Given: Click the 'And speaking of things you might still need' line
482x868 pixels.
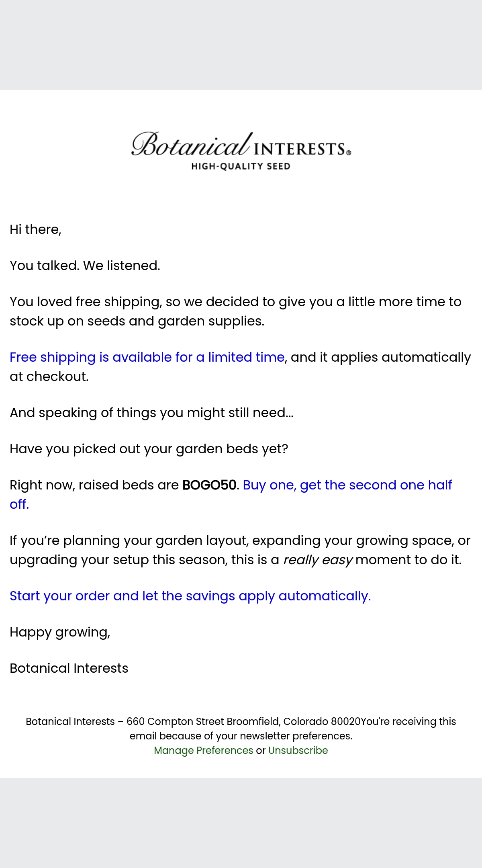Looking at the screenshot, I should [151, 413].
